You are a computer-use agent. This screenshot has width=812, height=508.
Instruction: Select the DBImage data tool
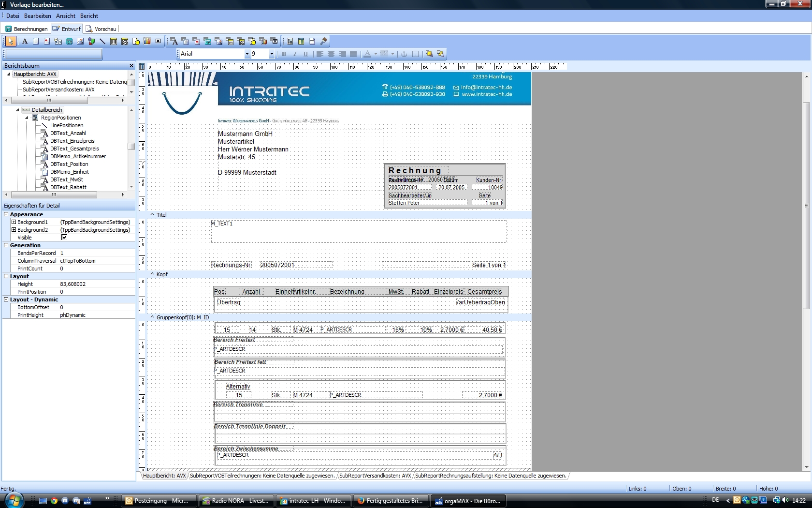[x=218, y=41]
